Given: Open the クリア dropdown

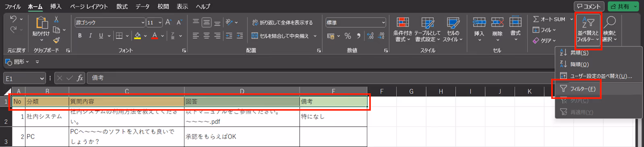Looking at the screenshot, I should (x=544, y=40).
